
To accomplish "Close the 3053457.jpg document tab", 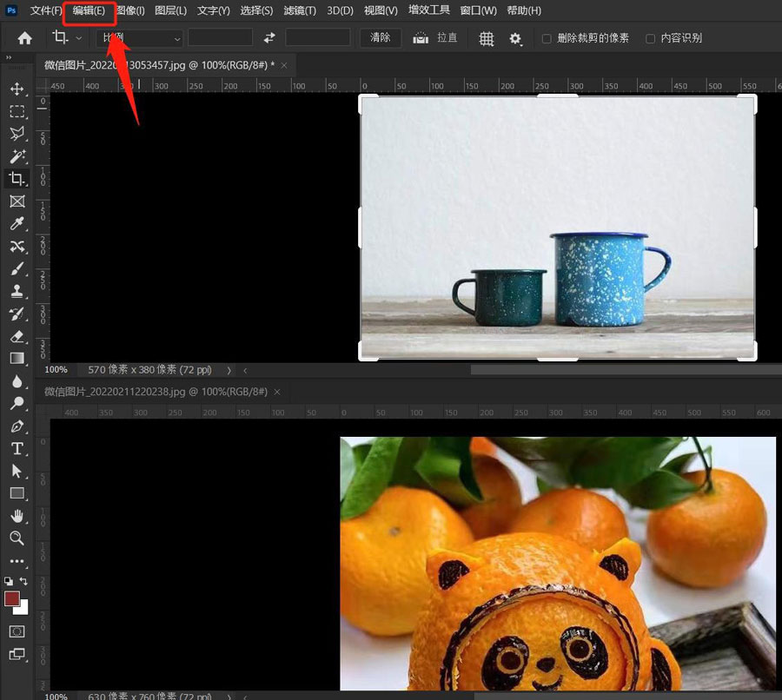I will pos(284,65).
